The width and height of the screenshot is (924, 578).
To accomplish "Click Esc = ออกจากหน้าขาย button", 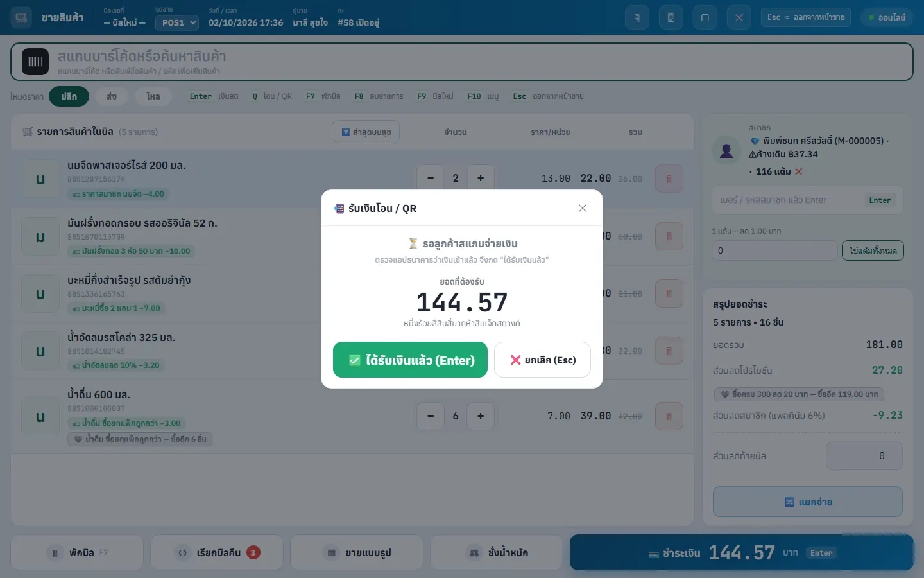I will [806, 17].
